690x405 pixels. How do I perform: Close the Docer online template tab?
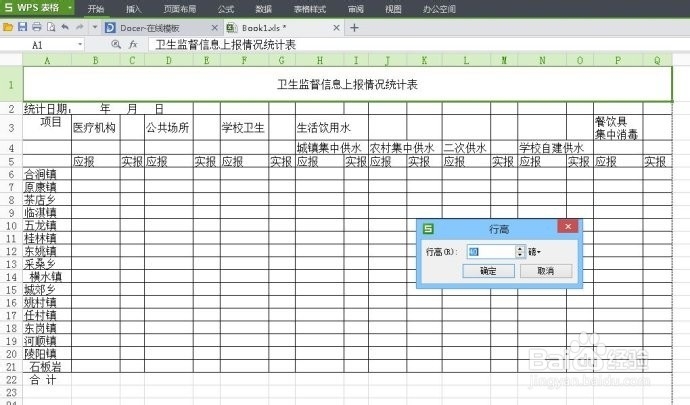tap(214, 28)
